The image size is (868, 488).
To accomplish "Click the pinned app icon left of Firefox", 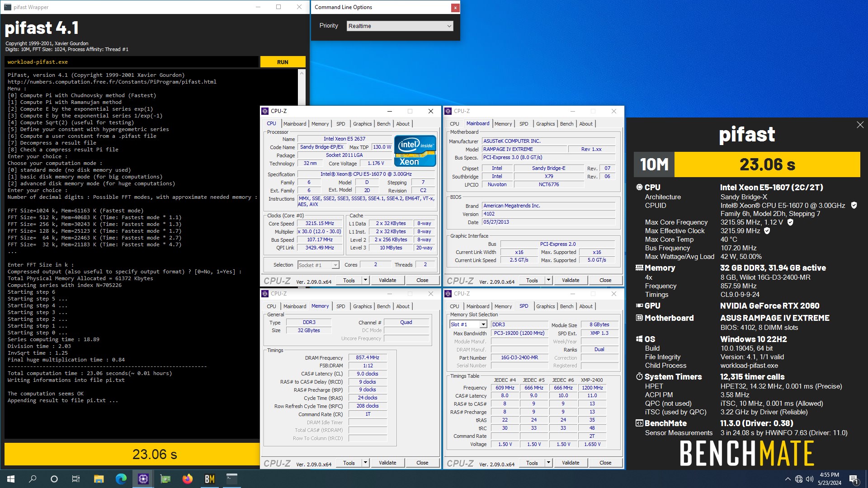I will 165,479.
